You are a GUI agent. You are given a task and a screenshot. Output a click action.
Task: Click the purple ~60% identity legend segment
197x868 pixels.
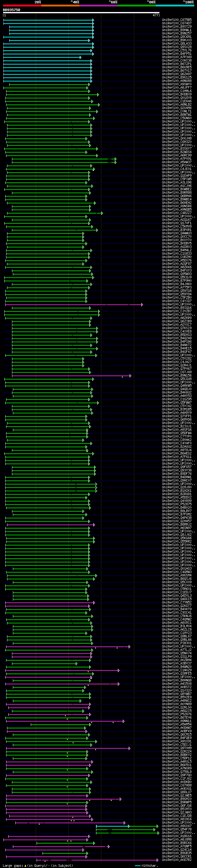pos(98,6)
